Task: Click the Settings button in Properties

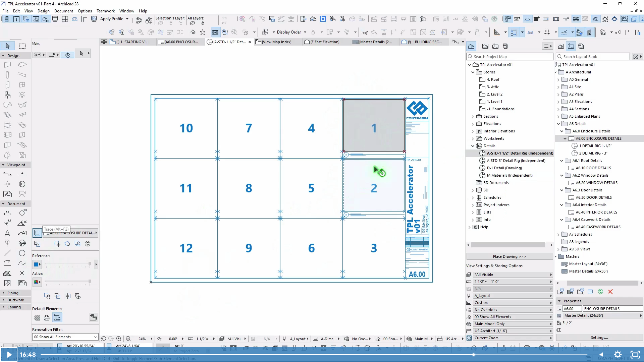Action: click(x=599, y=338)
